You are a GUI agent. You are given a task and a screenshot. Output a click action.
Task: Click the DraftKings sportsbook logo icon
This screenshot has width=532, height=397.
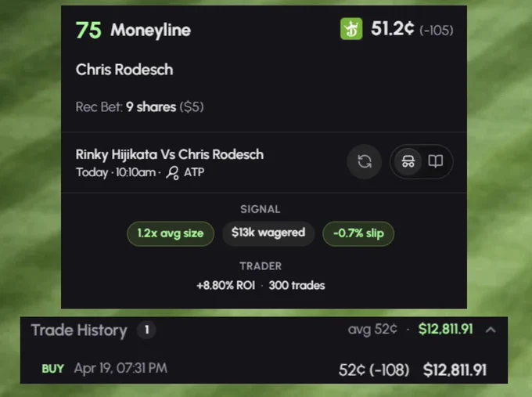point(351,29)
